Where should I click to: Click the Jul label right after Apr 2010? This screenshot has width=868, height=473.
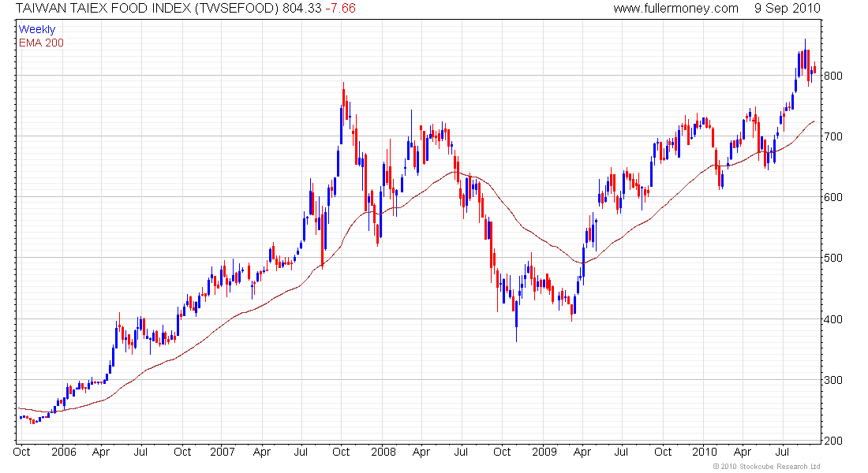pos(782,452)
